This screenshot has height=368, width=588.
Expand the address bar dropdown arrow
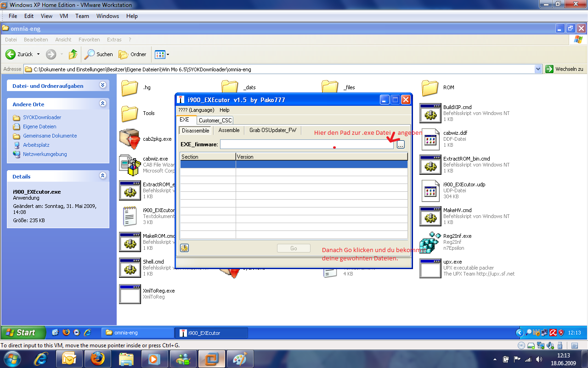538,69
